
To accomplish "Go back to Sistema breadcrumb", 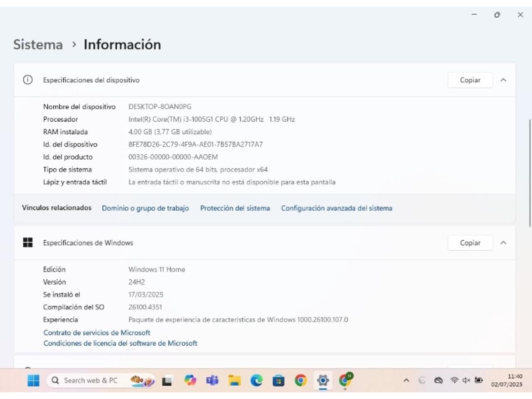I will (38, 44).
